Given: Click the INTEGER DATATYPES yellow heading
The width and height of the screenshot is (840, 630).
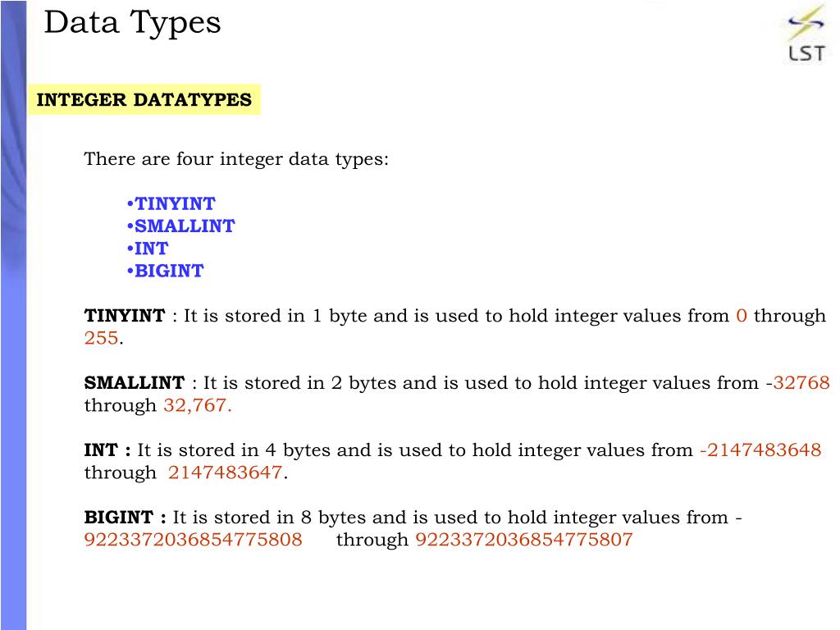Looking at the screenshot, I should point(144,99).
